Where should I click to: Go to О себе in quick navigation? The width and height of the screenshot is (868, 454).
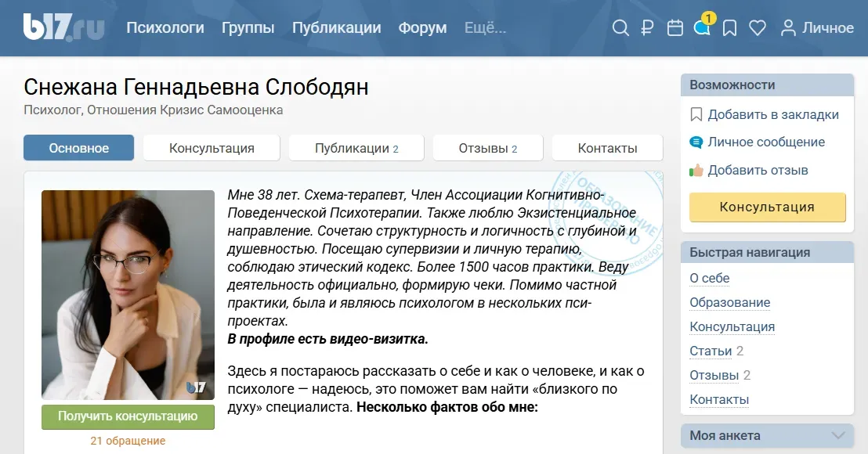pyautogui.click(x=710, y=278)
